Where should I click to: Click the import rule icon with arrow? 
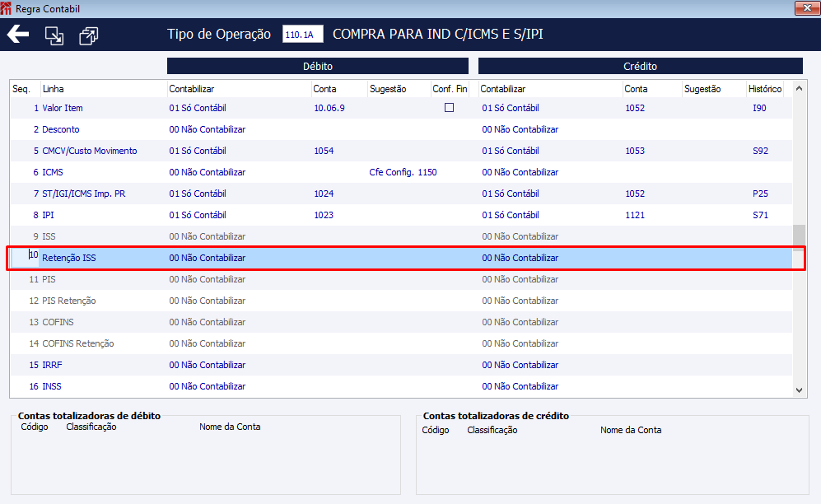coord(54,35)
